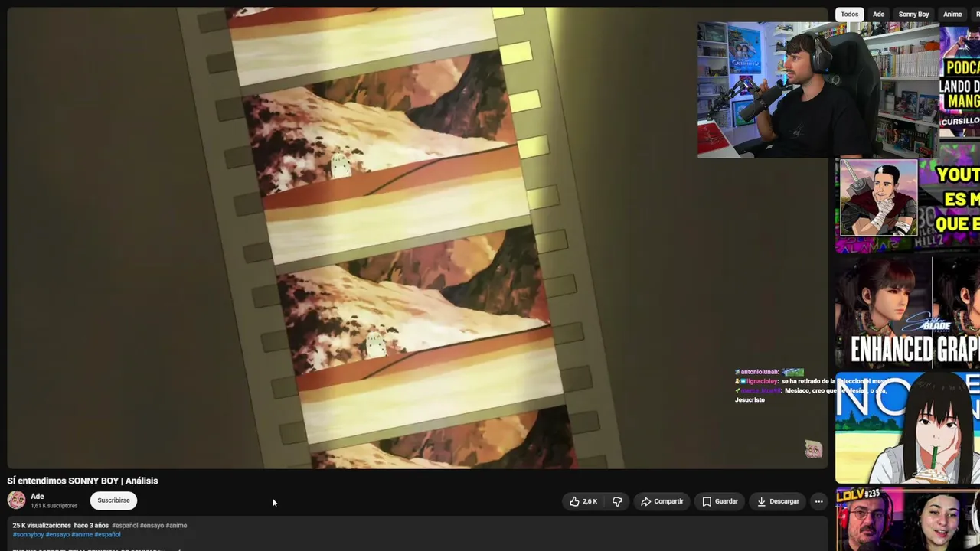980x551 pixels.
Task: Open the Podcast manga video thumbnail
Action: click(959, 82)
